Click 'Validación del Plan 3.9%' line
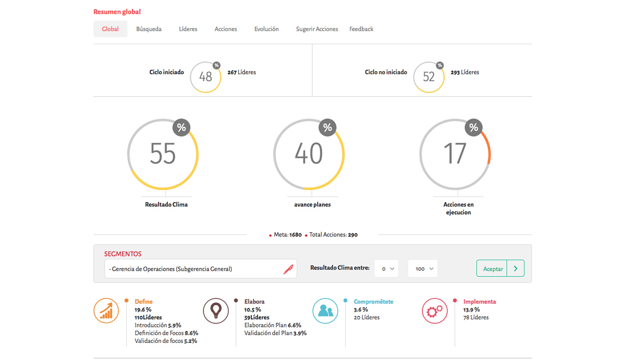This screenshot has height=364, width=625. pos(275,333)
